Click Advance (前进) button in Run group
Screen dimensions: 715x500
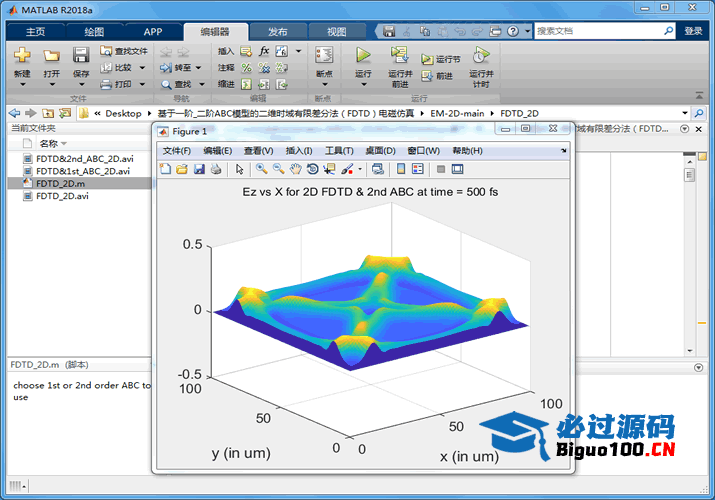[438, 76]
